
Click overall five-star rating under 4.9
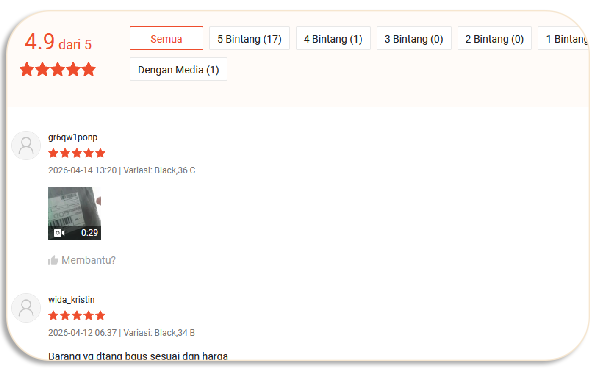pyautogui.click(x=57, y=70)
